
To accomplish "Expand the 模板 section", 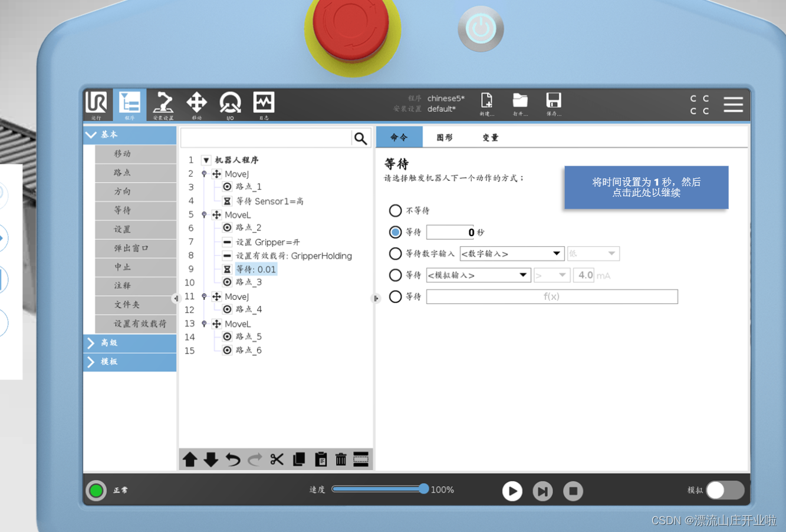I will (x=130, y=362).
